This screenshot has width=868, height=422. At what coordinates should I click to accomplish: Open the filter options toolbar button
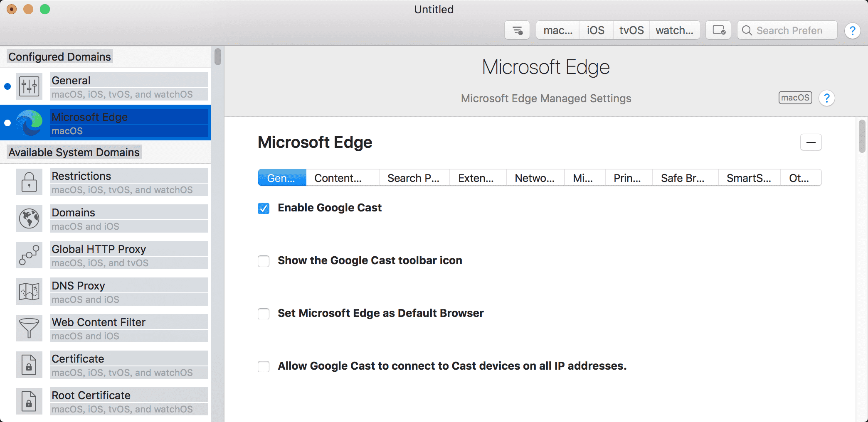[517, 30]
